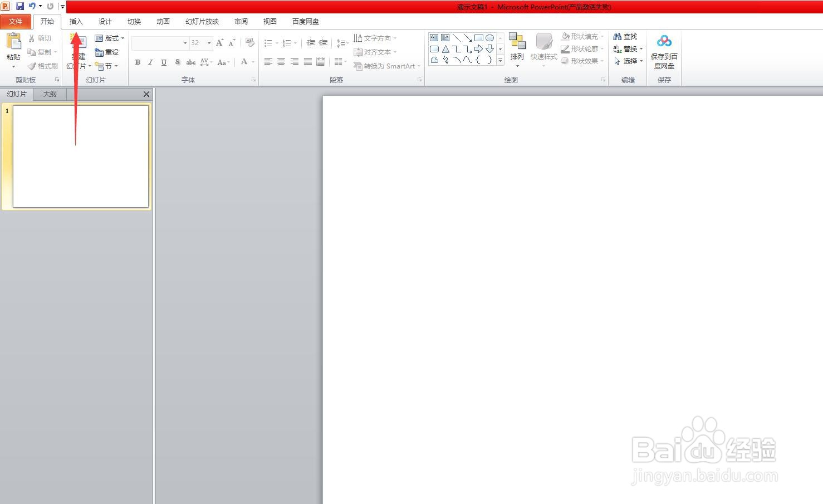This screenshot has height=504, width=823.
Task: Toggle text shadow (S) formatting
Action: pyautogui.click(x=177, y=62)
